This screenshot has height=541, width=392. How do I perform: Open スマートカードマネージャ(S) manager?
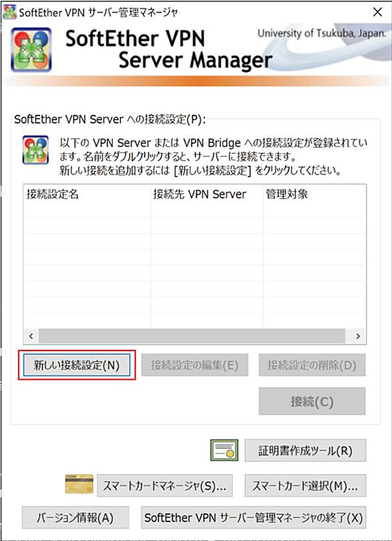click(165, 485)
